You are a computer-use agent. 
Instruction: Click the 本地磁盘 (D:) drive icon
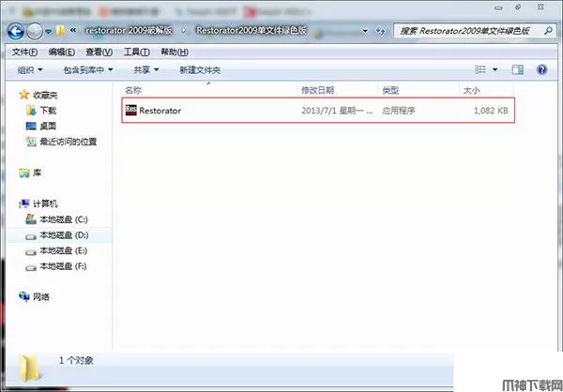(x=31, y=236)
